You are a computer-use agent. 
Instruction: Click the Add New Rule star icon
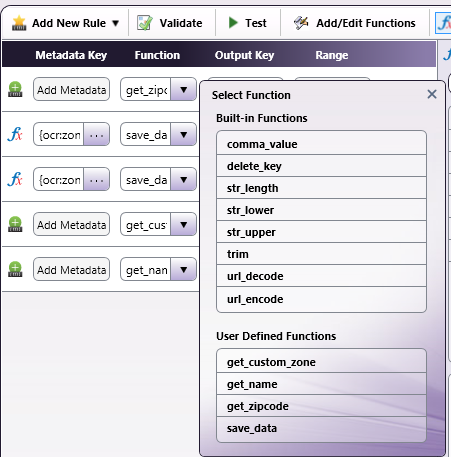click(x=19, y=23)
